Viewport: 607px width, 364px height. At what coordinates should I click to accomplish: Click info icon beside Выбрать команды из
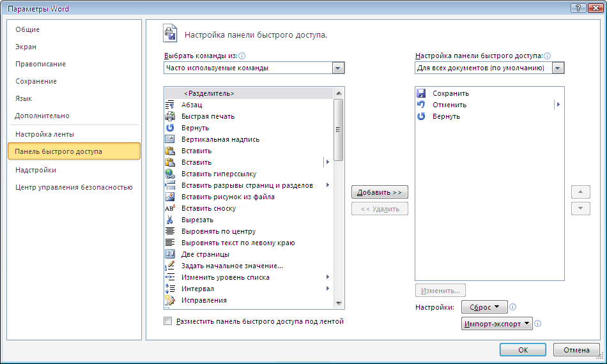[x=242, y=56]
